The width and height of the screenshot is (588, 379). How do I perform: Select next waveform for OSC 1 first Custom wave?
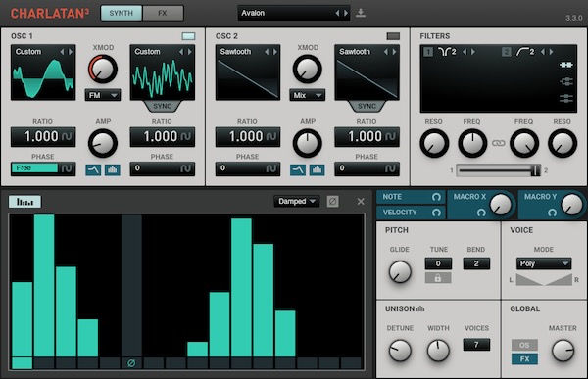tap(71, 52)
